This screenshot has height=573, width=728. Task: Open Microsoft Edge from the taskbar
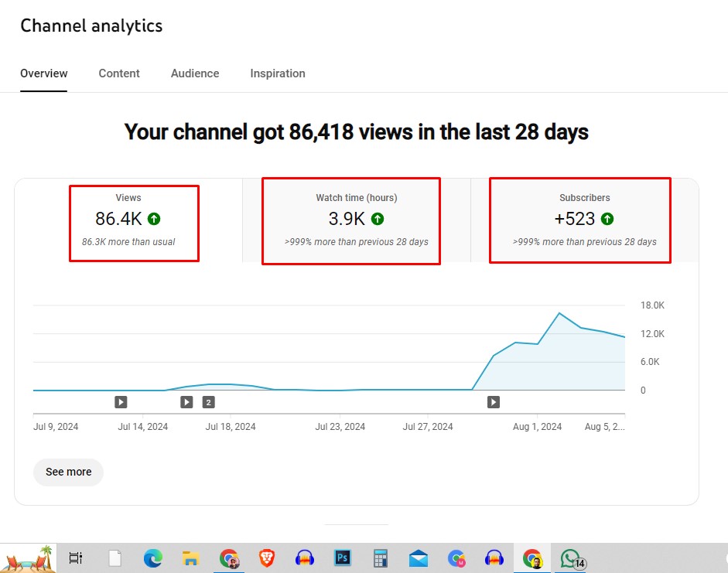click(x=153, y=558)
